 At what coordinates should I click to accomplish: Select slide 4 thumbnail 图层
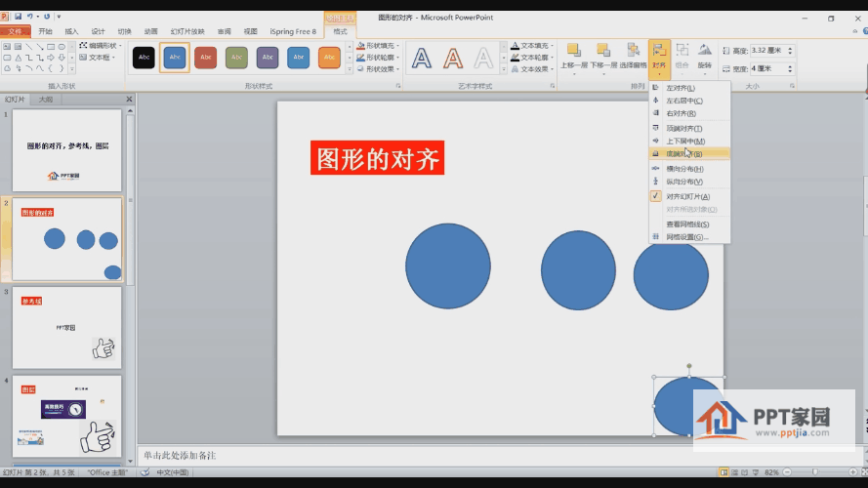[x=67, y=417]
